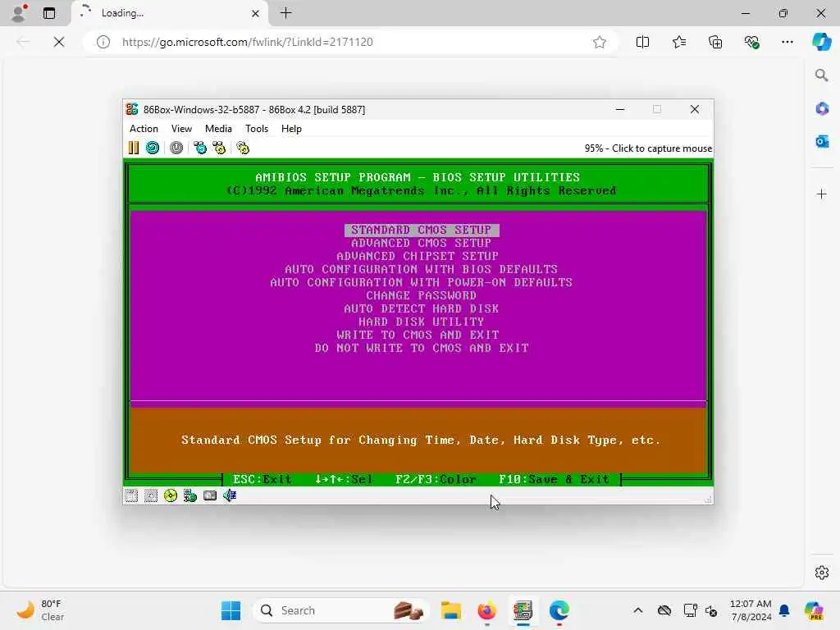Pause the 86Box emulation
The height and width of the screenshot is (630, 840).
click(134, 148)
